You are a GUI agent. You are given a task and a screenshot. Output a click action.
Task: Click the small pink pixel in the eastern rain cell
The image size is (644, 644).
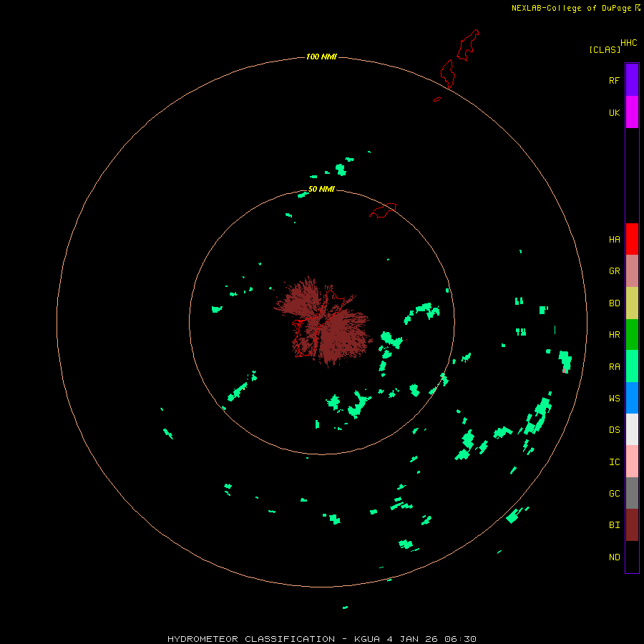(x=565, y=371)
